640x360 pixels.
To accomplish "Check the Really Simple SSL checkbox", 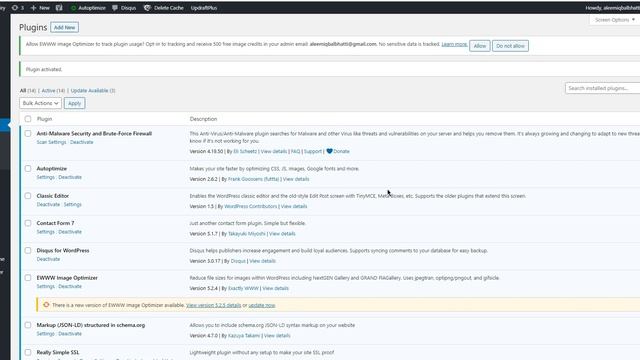I will coord(28,353).
